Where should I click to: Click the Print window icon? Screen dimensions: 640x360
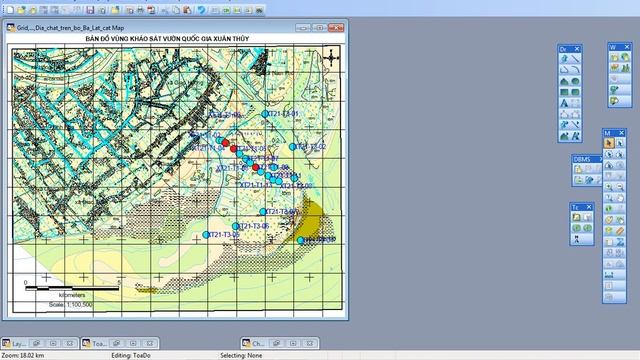(x=140, y=10)
